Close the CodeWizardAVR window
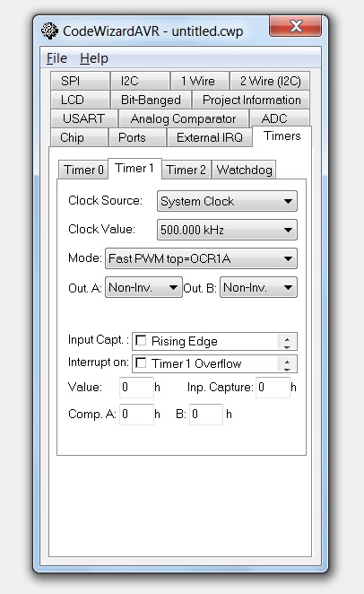 point(296,26)
